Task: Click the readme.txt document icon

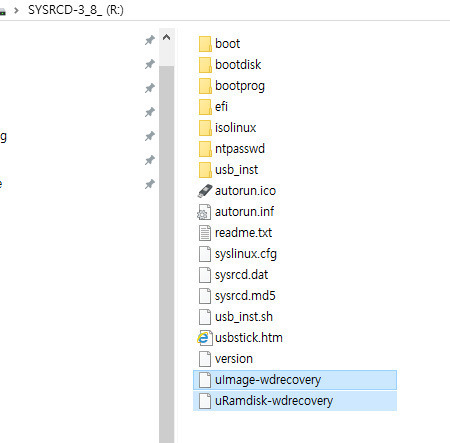Action: (x=205, y=233)
